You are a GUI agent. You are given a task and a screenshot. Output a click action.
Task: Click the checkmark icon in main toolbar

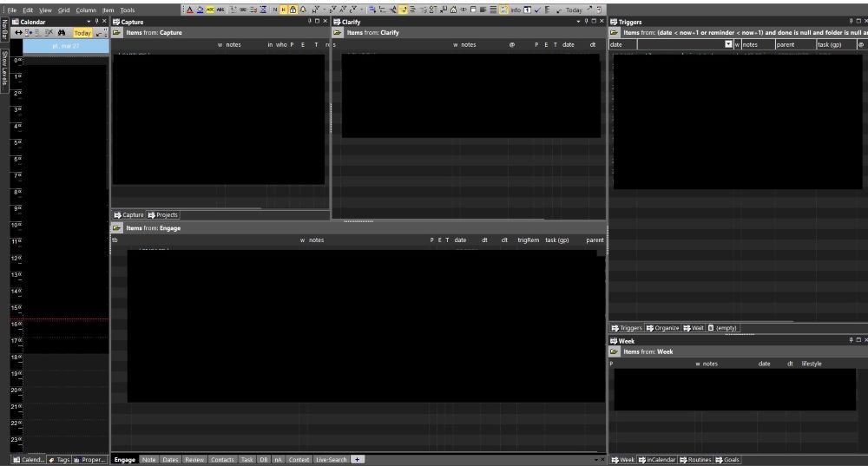coord(537,10)
